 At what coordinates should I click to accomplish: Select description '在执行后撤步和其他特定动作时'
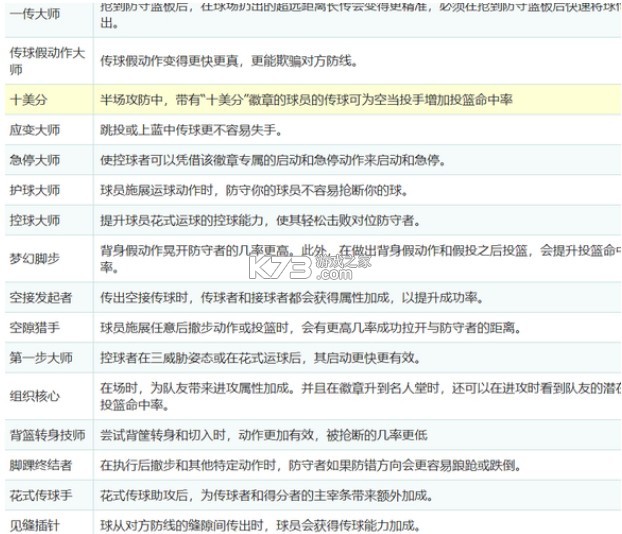coord(188,465)
